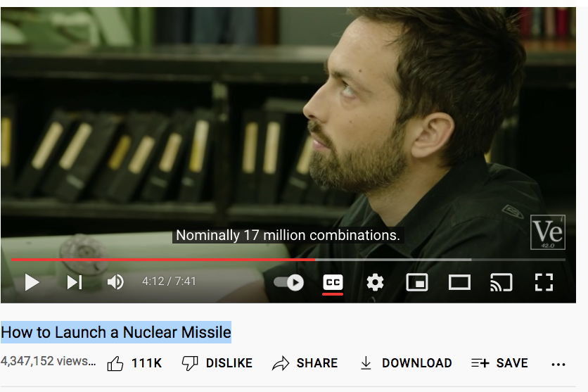This screenshot has height=392, width=588.
Task: Turn off closed captions CC button
Action: [x=333, y=282]
